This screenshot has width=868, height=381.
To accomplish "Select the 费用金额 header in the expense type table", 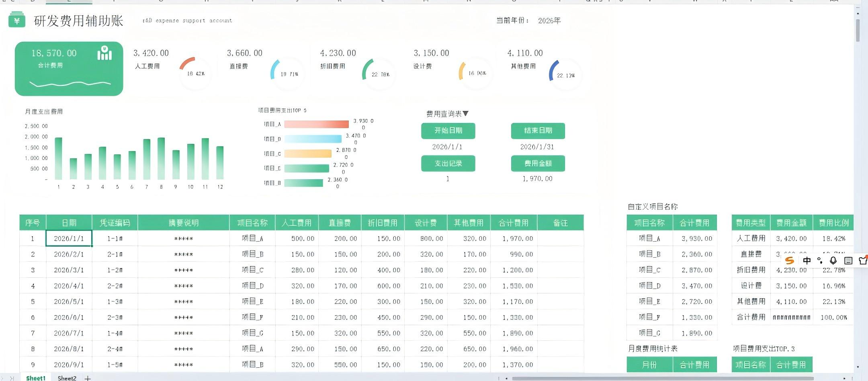I will [791, 223].
